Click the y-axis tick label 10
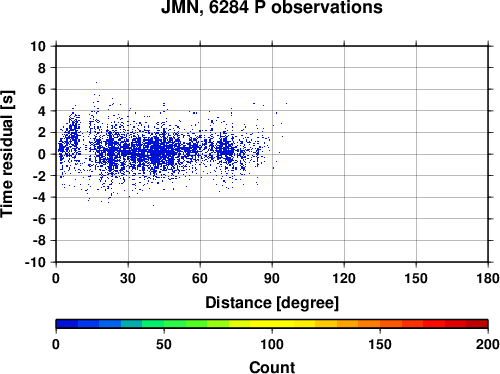Viewport: 500px width, 374px height. [x=38, y=46]
